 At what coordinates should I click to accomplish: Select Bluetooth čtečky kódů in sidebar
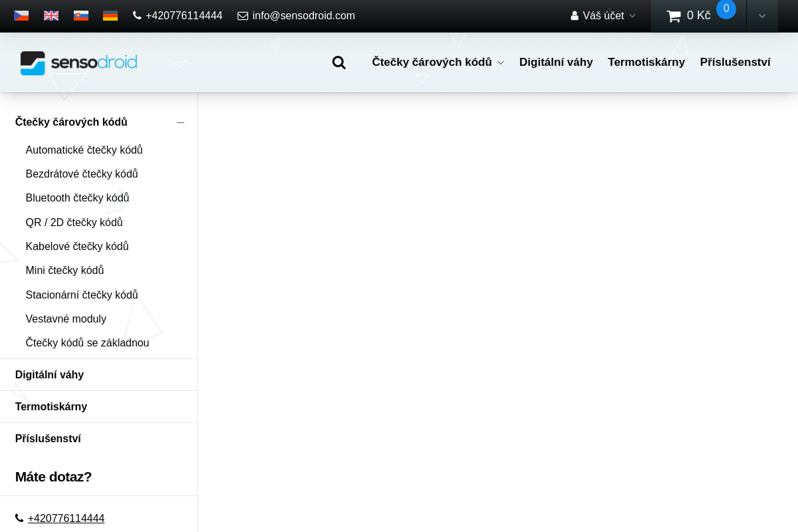point(77,198)
